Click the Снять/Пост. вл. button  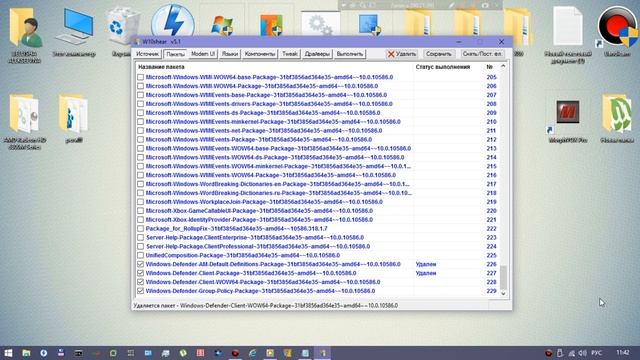pos(482,54)
